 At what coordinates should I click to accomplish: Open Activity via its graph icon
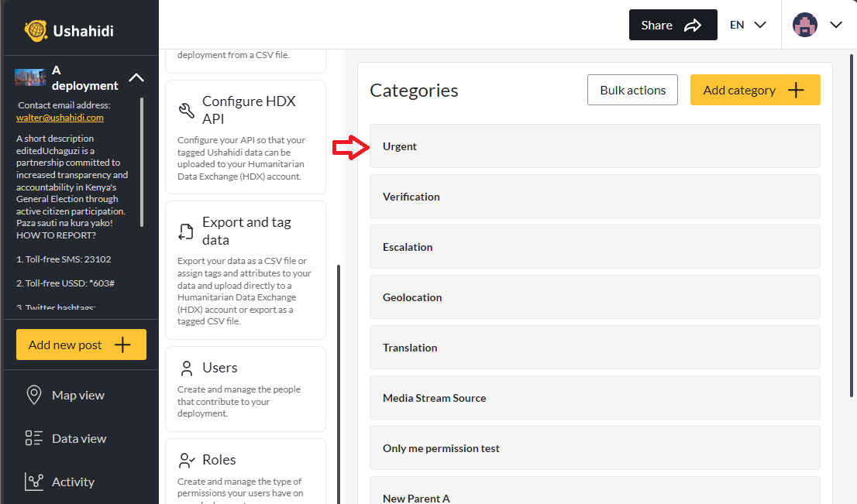pos(34,482)
